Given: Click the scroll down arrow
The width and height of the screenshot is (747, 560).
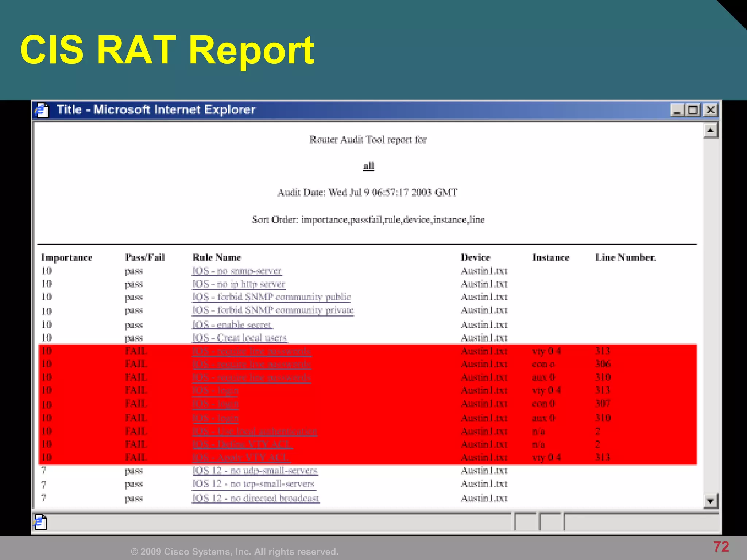Looking at the screenshot, I should [x=710, y=501].
